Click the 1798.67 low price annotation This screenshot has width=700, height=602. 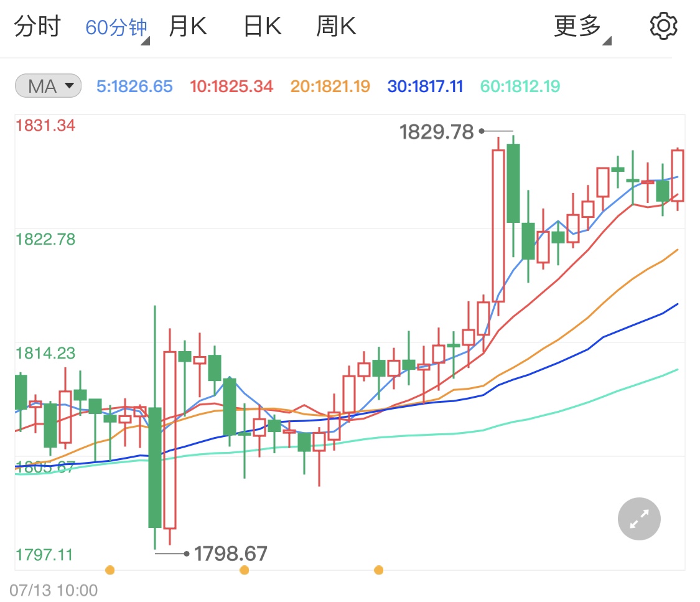[231, 553]
